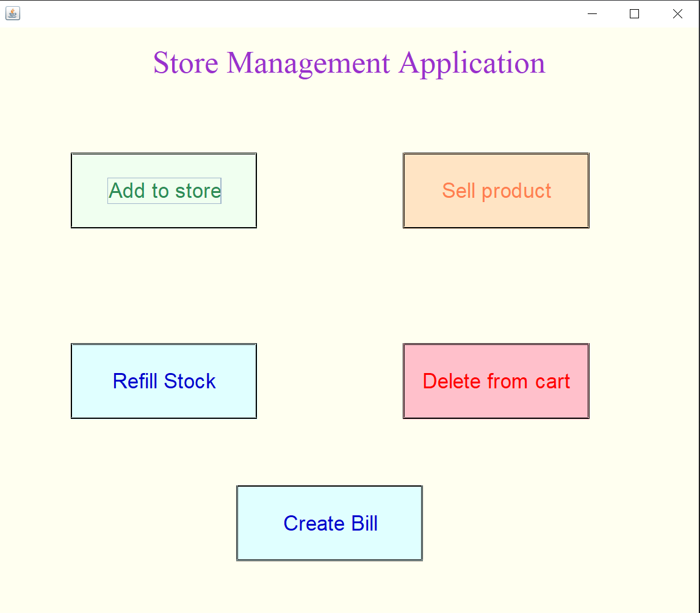Click the window maximize control
The height and width of the screenshot is (613, 700).
pos(634,13)
